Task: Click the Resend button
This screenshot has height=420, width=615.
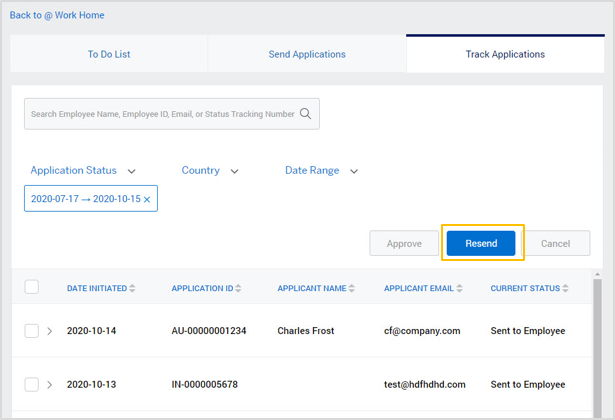Action: coord(481,244)
